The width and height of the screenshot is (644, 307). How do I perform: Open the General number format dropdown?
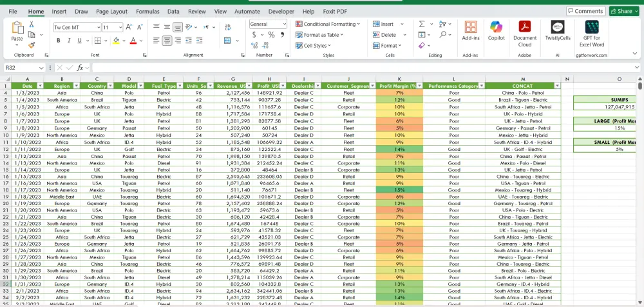tap(284, 25)
